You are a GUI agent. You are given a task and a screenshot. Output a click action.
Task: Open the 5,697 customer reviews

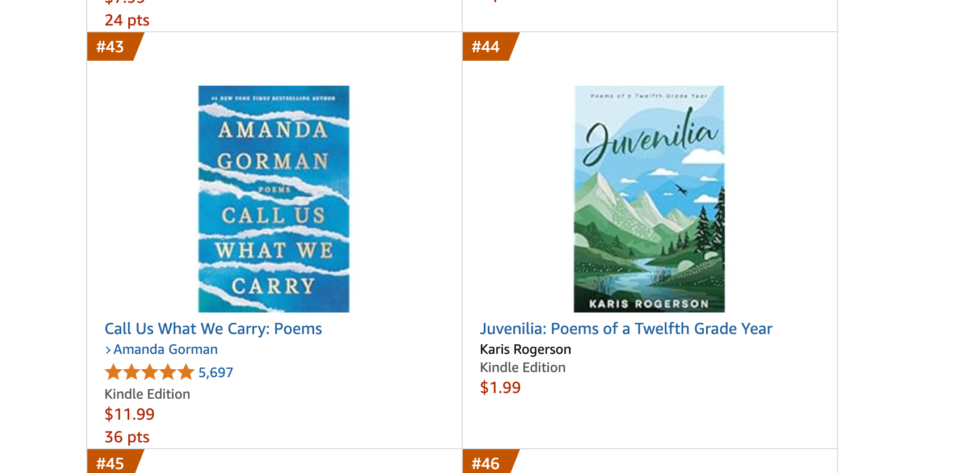216,373
